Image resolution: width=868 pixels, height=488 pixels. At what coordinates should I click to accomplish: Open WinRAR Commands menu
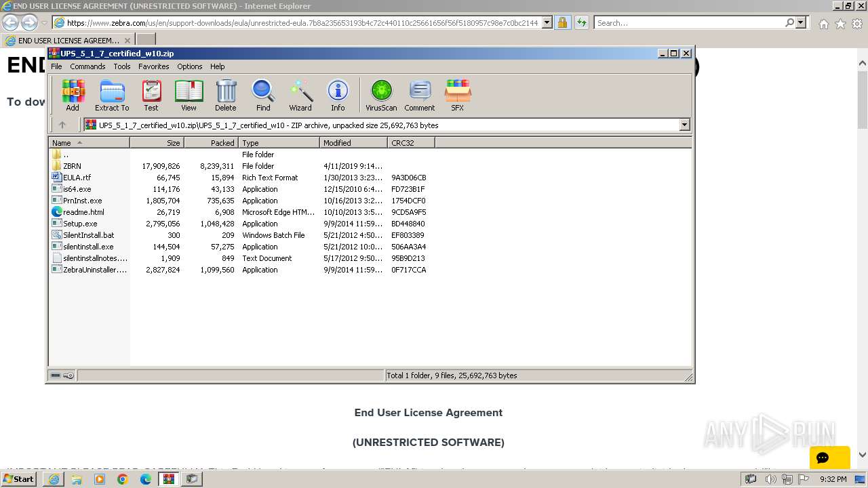pos(87,66)
